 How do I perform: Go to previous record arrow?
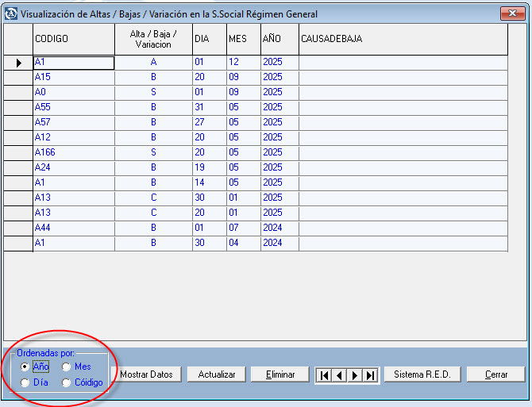(x=339, y=375)
